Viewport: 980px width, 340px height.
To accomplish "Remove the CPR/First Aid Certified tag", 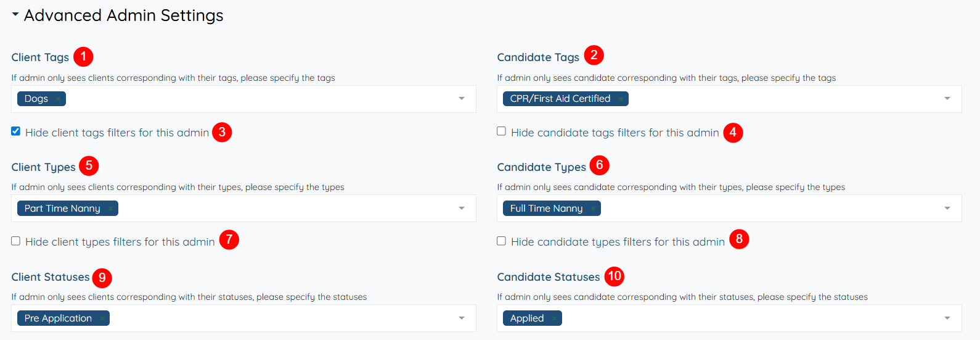I will (x=621, y=99).
